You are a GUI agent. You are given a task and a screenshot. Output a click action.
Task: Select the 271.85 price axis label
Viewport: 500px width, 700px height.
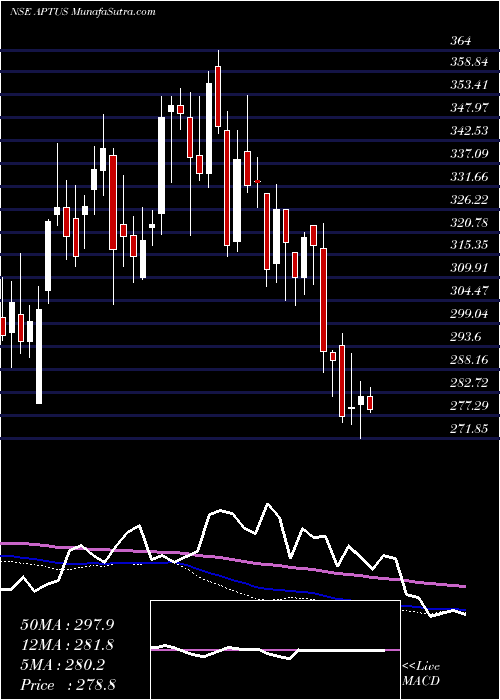click(468, 429)
